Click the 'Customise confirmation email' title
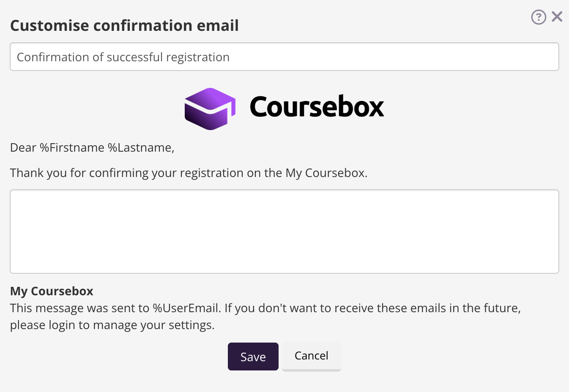 pyautogui.click(x=124, y=25)
